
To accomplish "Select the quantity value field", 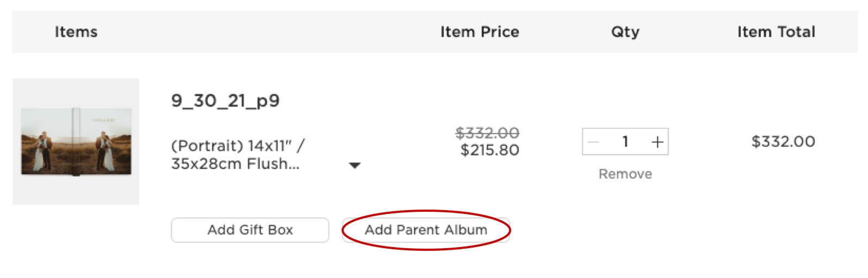I will [625, 142].
